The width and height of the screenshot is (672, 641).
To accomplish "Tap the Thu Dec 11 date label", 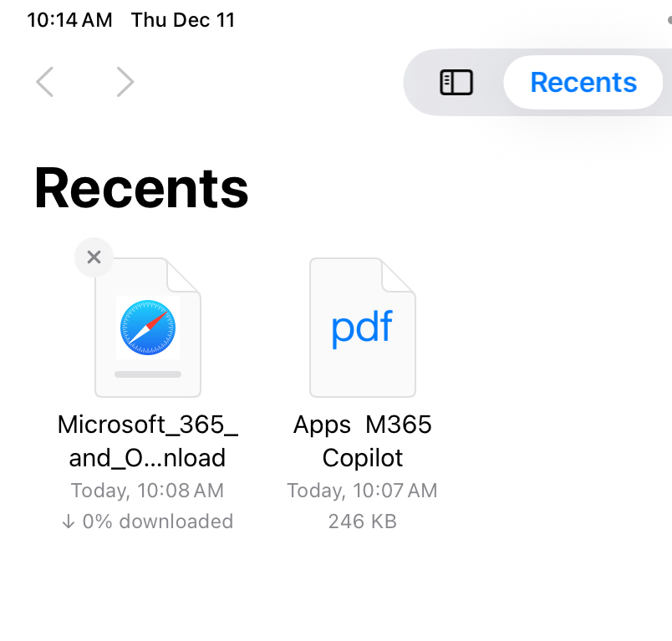I will [183, 19].
